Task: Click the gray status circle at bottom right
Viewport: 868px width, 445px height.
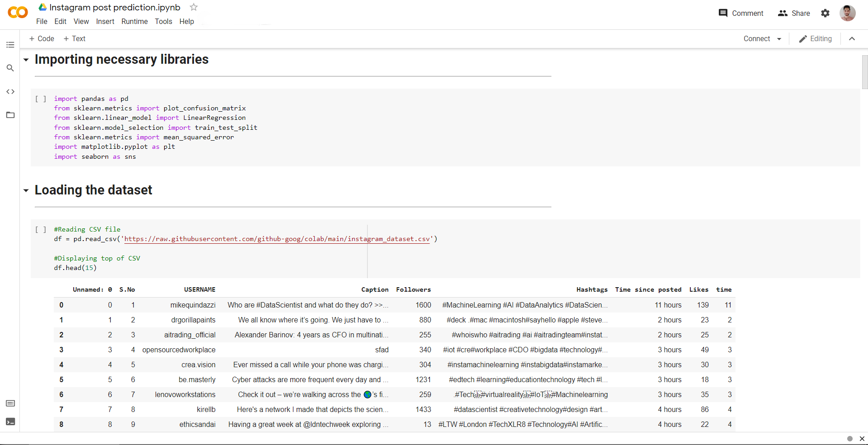Action: click(850, 439)
